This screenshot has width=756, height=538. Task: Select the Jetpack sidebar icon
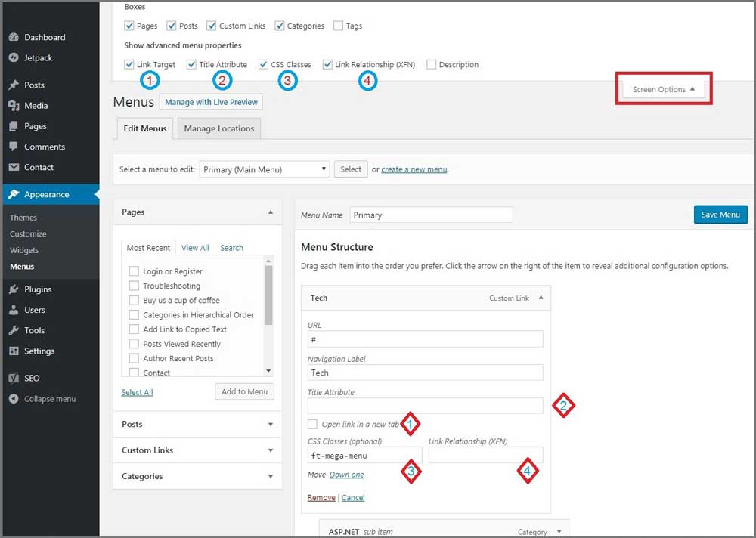pos(13,57)
